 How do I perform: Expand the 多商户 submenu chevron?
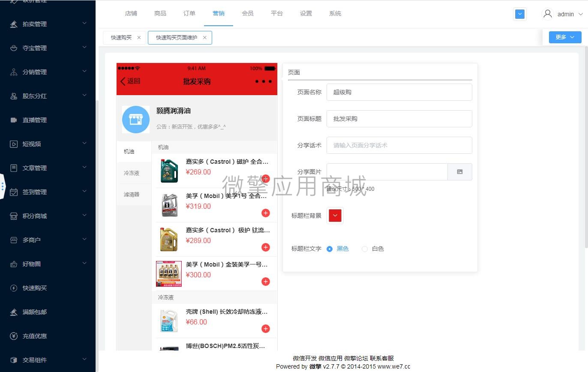coord(84,240)
